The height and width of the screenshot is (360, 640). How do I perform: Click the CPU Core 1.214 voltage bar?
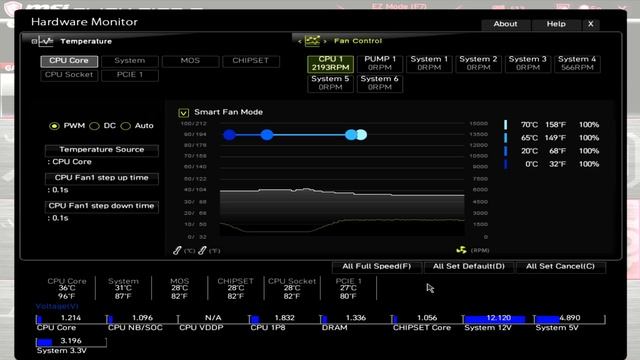[x=71, y=318]
